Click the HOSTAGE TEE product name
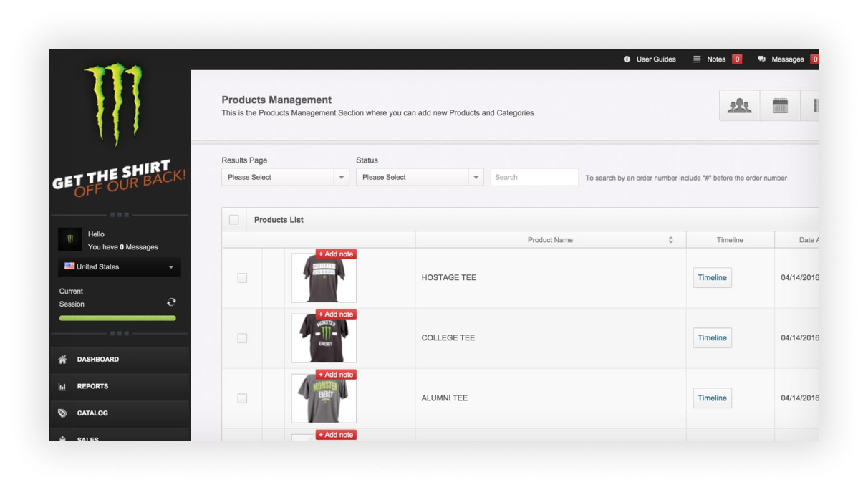 click(448, 278)
